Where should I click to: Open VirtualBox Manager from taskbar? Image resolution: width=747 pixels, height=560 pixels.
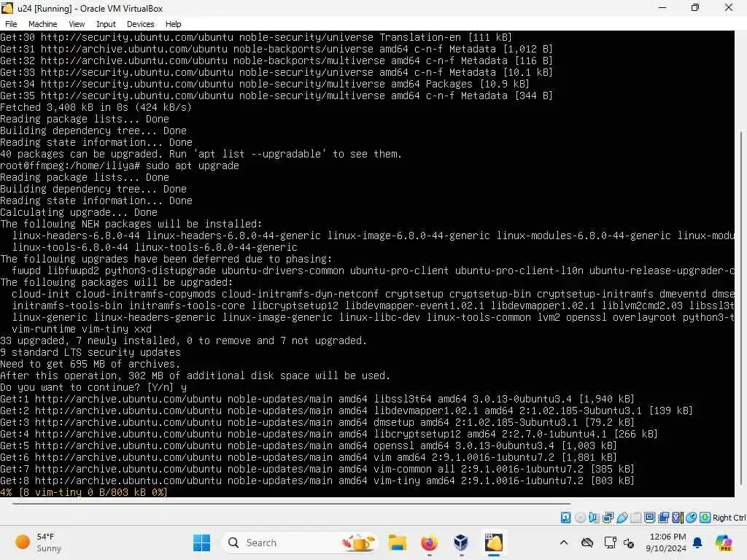[x=461, y=542]
